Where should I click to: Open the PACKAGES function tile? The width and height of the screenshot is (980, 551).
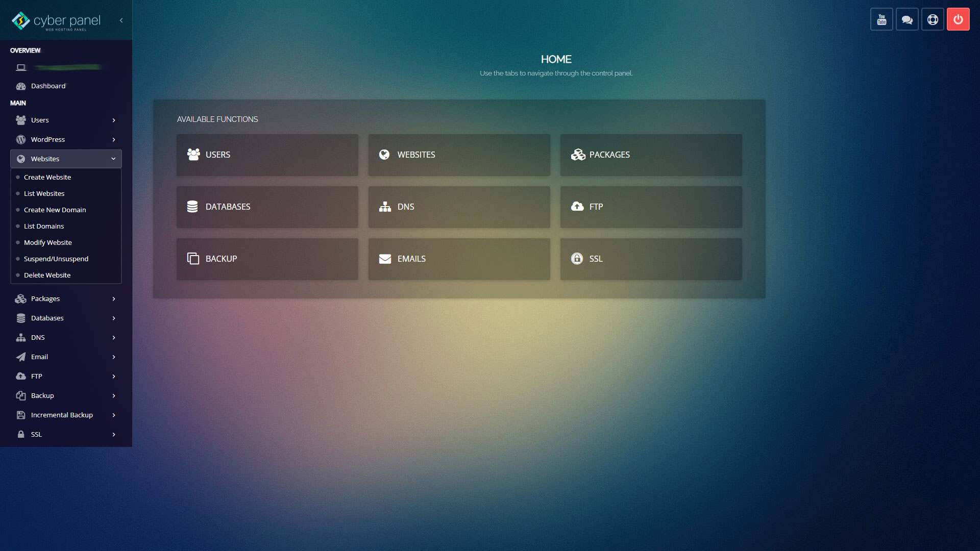tap(651, 155)
